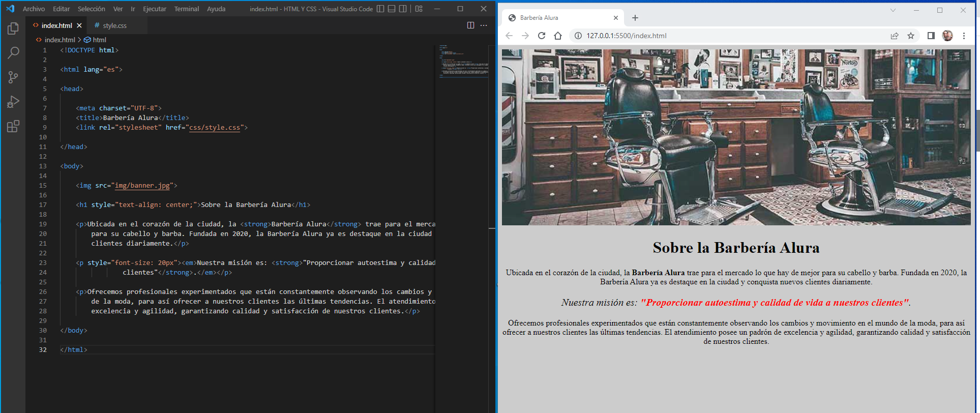Toggle secondary side bar layout icon
Screen dimensions: 980x413
pyautogui.click(x=403, y=9)
